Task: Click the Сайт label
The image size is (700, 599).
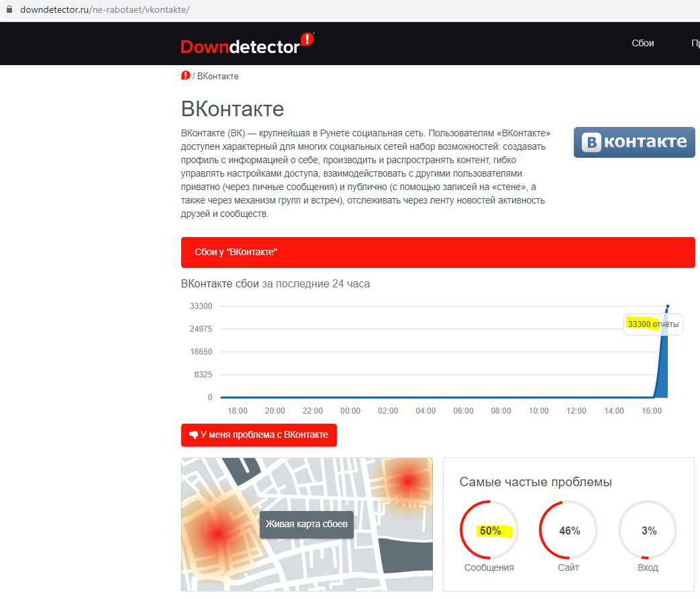Action: [568, 567]
